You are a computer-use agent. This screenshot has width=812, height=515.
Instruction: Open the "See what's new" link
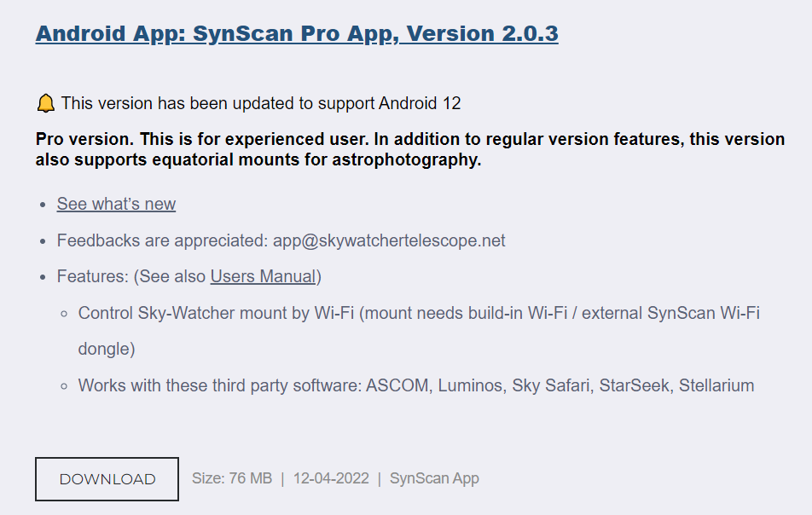click(116, 204)
